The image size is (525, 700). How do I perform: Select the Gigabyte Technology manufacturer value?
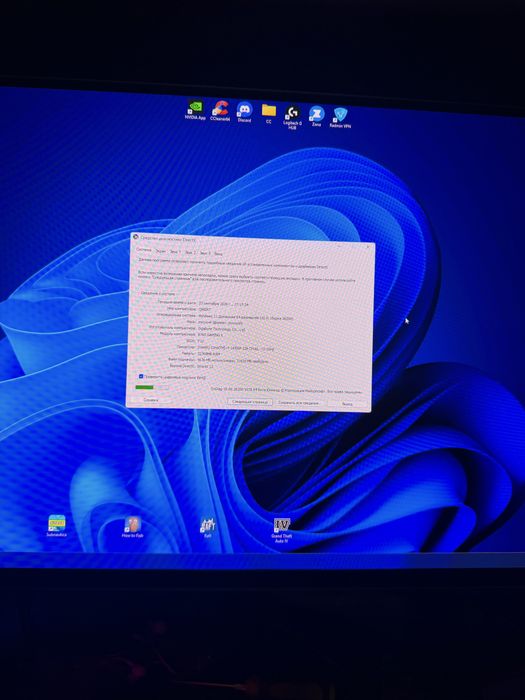pyautogui.click(x=221, y=329)
